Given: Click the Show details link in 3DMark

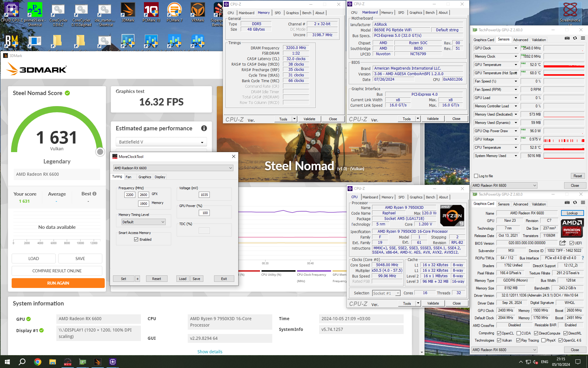Looking at the screenshot, I should coord(210,352).
